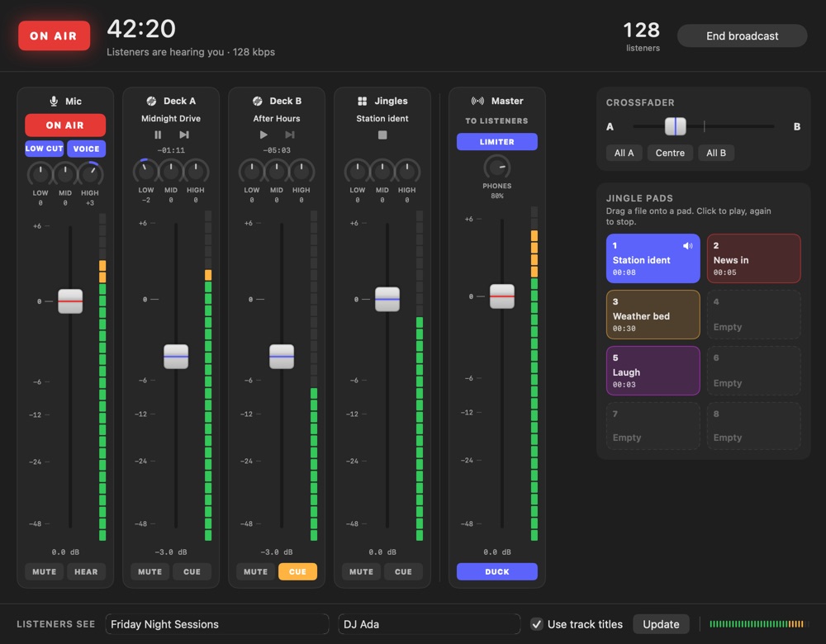Click Deck B LOW EQ knob

tap(252, 171)
